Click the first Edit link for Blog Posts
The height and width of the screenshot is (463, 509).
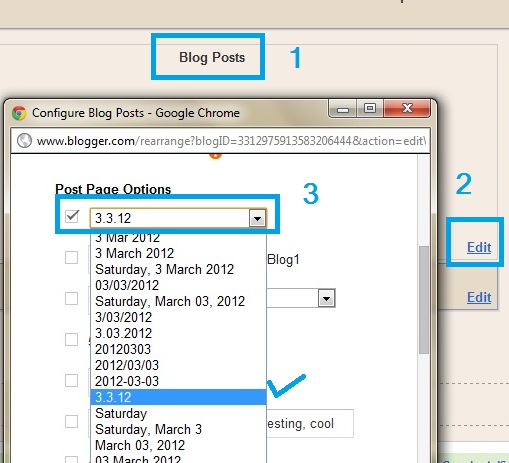479,247
